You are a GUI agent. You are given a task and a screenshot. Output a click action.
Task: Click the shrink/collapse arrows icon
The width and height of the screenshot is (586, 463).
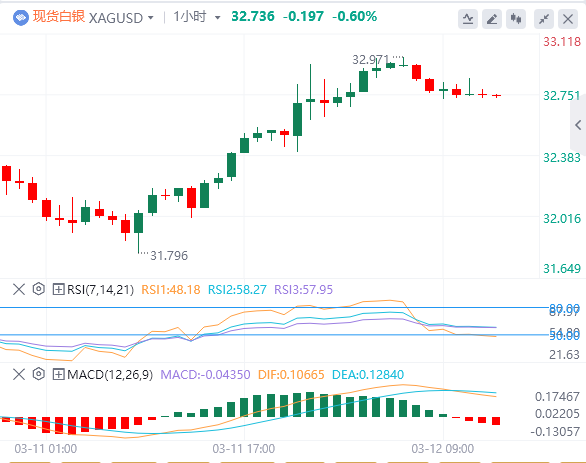(544, 19)
